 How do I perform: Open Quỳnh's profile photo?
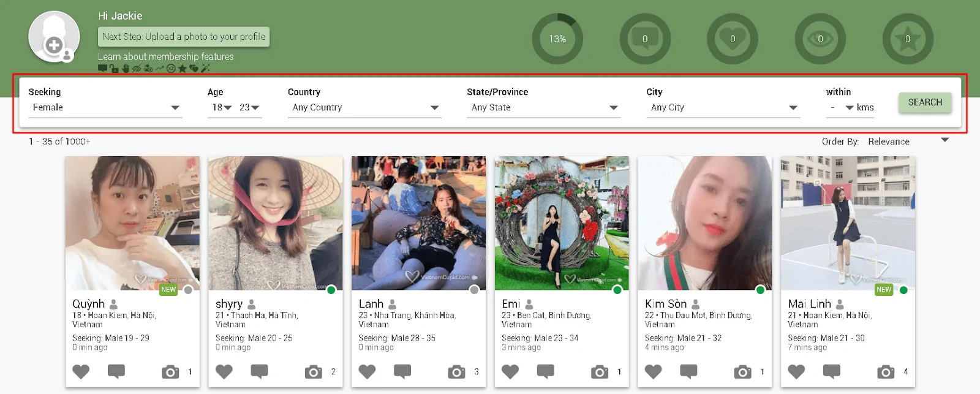[132, 223]
